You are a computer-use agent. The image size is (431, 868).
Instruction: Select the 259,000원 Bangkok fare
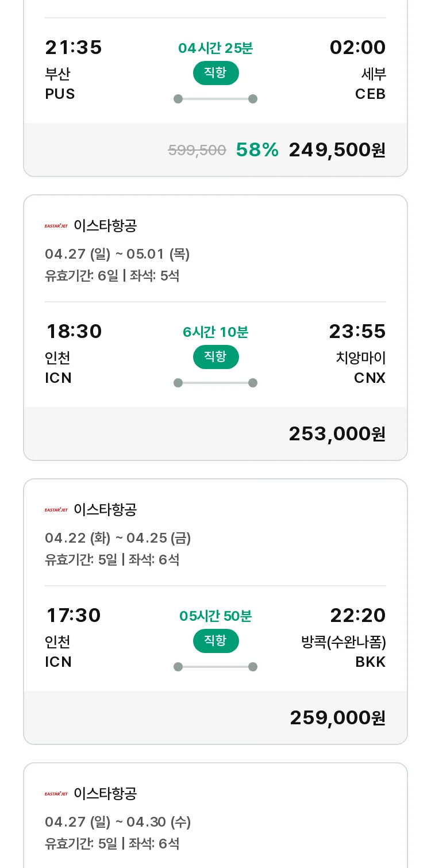(x=337, y=718)
